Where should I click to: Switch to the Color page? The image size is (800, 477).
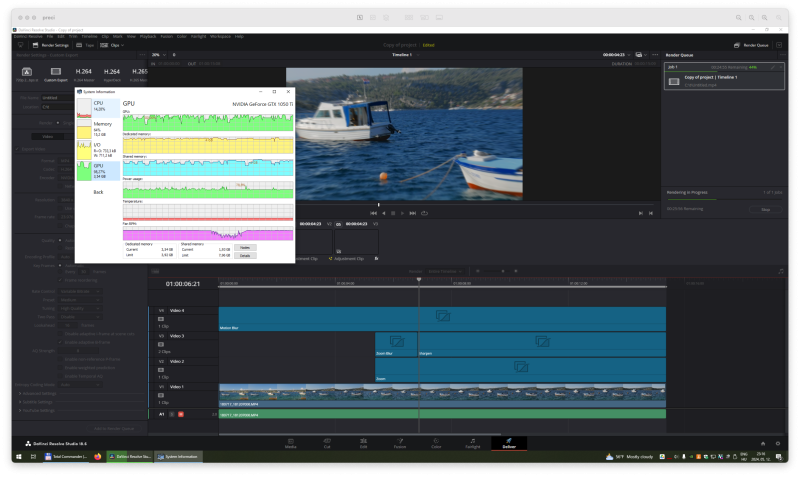click(x=436, y=441)
